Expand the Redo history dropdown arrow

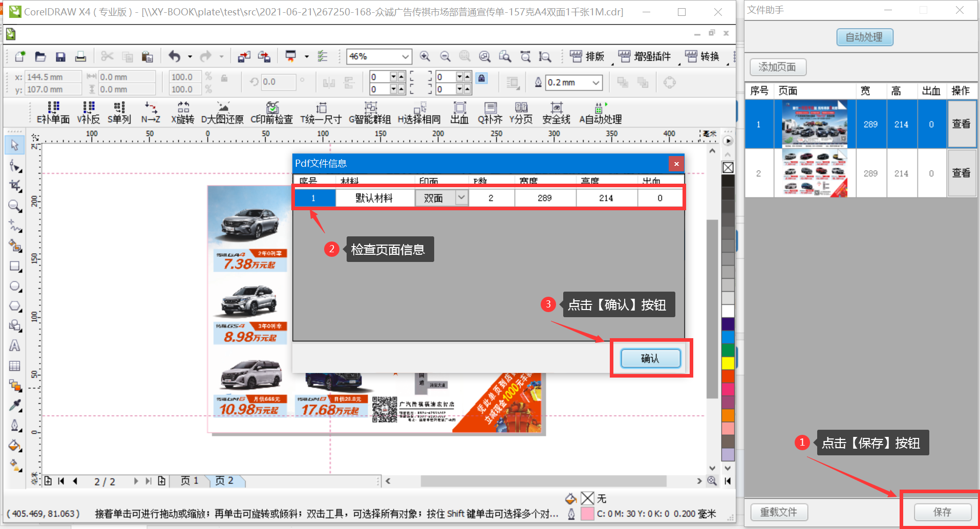pos(221,57)
